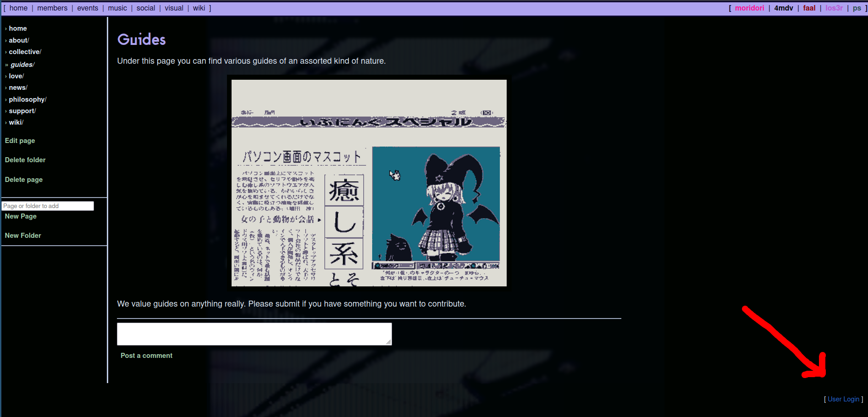This screenshot has height=417, width=868.
Task: Open the User Login link
Action: 843,399
